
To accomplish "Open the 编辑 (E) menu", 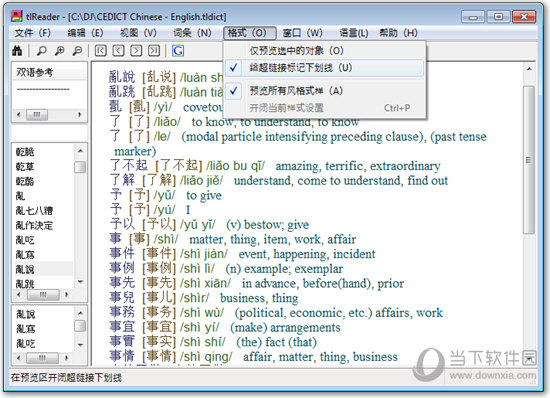I will coord(85,33).
